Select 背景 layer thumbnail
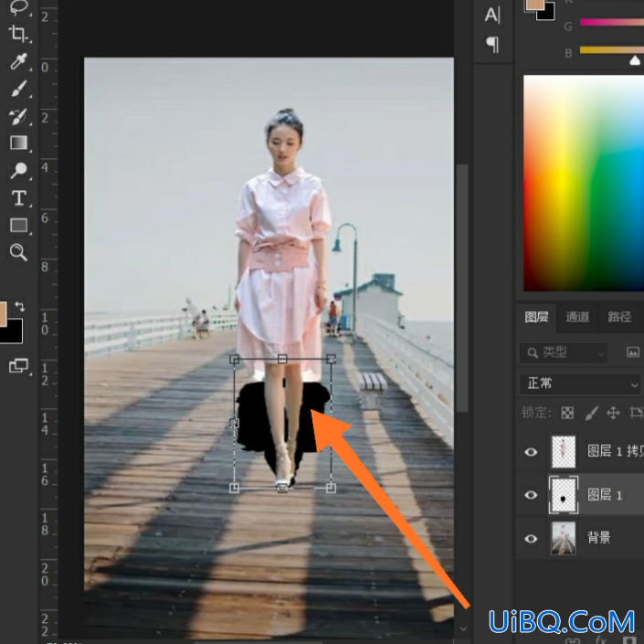Viewport: 644px width, 644px height. coord(563,538)
